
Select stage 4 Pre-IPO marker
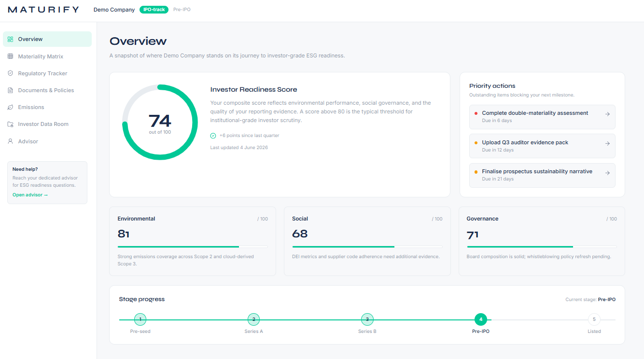coord(481,319)
